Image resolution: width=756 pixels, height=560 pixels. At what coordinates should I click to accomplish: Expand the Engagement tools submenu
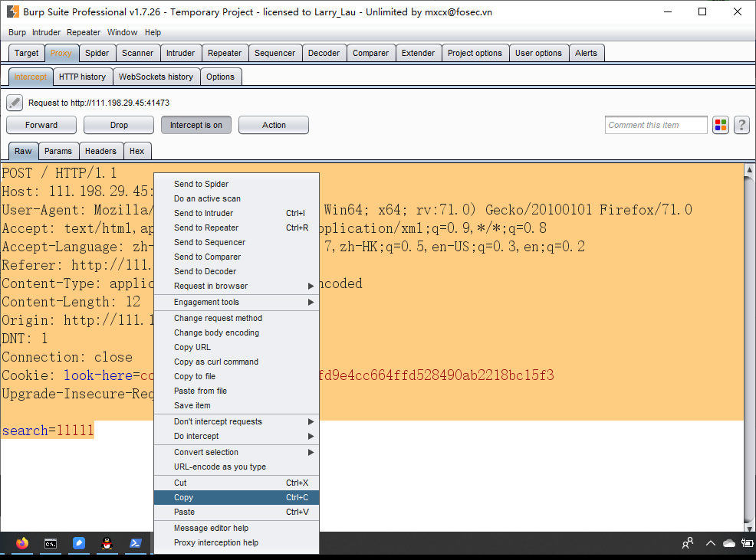tap(236, 302)
